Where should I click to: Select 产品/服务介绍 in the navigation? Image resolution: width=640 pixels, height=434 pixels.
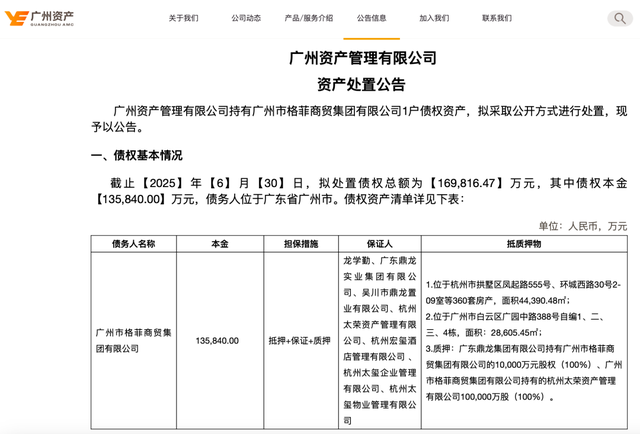coord(309,18)
